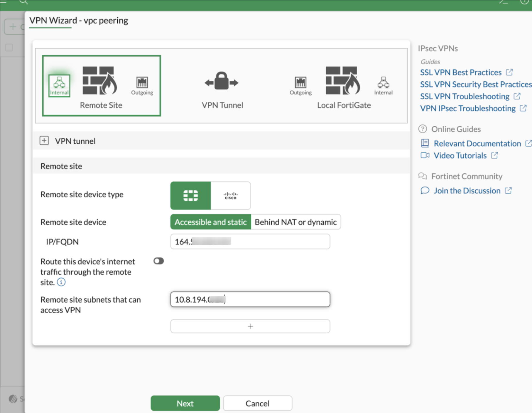The width and height of the screenshot is (532, 413).
Task: Expand the VPN tunnel section
Action: (44, 141)
